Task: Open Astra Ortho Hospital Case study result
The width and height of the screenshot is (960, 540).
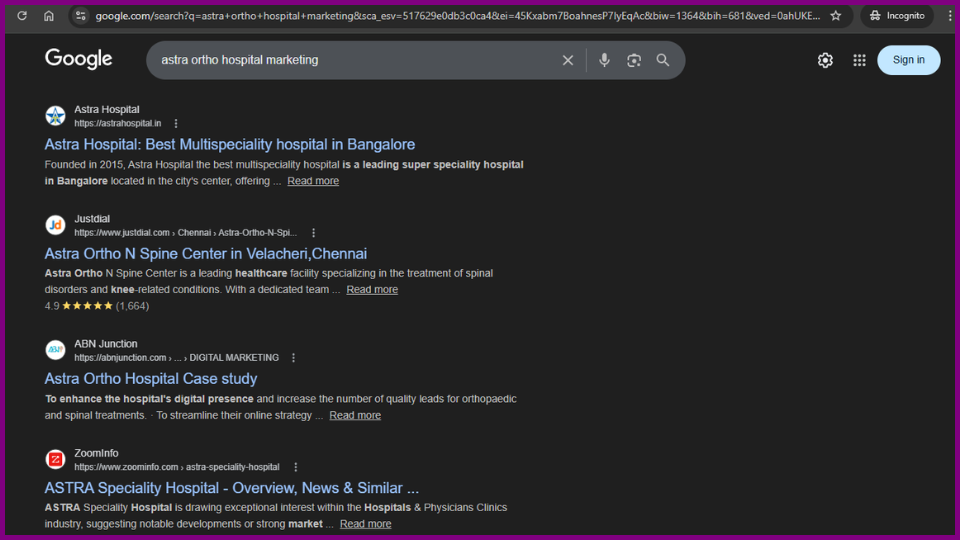Action: (151, 378)
